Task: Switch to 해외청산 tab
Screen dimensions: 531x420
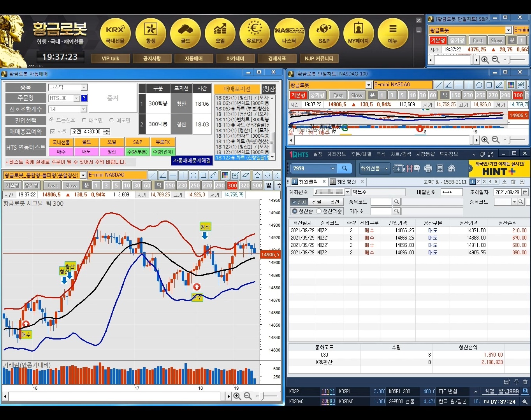Action: 347,182
